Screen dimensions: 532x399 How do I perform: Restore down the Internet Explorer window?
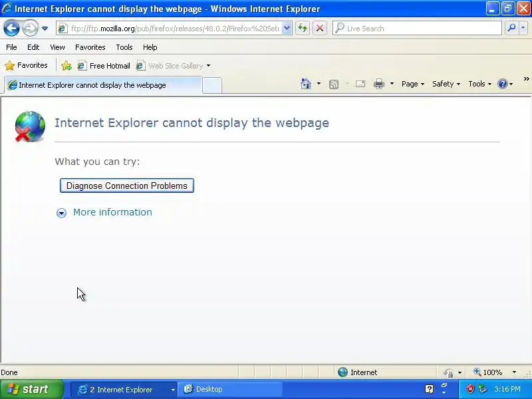(x=508, y=9)
